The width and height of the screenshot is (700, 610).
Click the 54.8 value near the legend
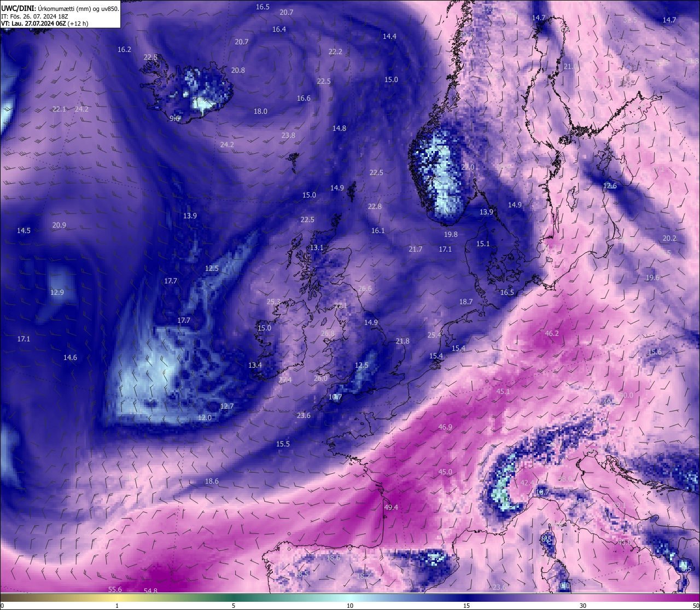pyautogui.click(x=150, y=591)
